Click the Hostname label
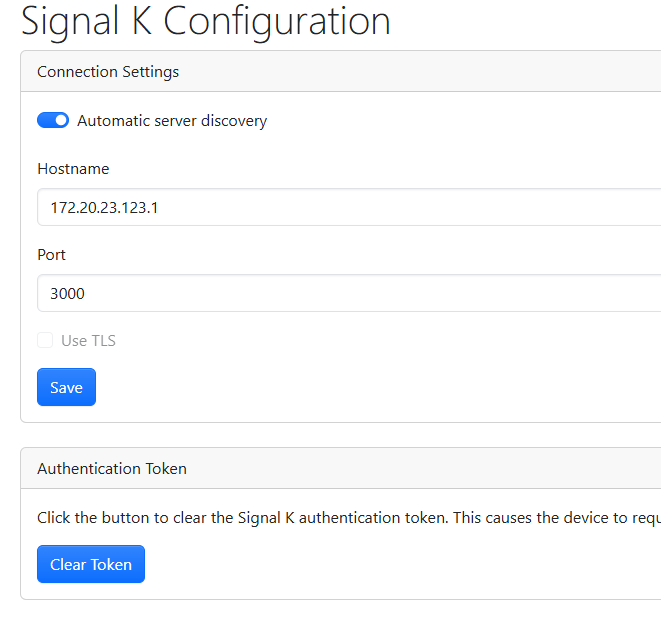661x620 pixels. 73,169
